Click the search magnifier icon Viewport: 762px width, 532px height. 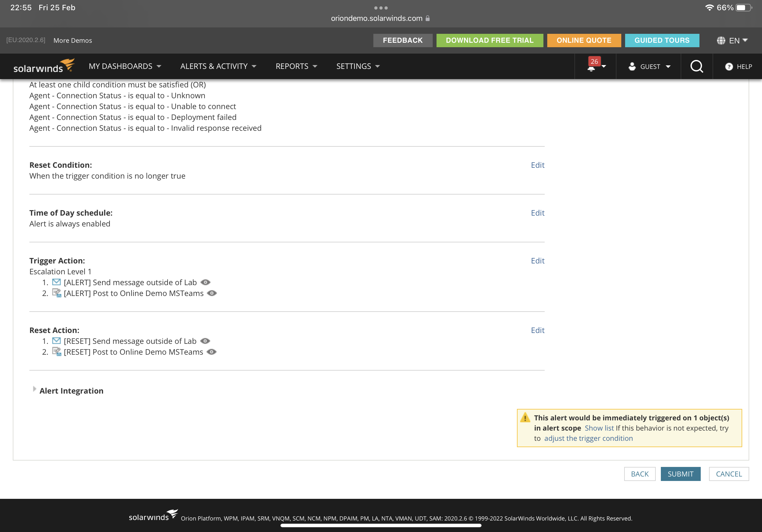(x=696, y=66)
